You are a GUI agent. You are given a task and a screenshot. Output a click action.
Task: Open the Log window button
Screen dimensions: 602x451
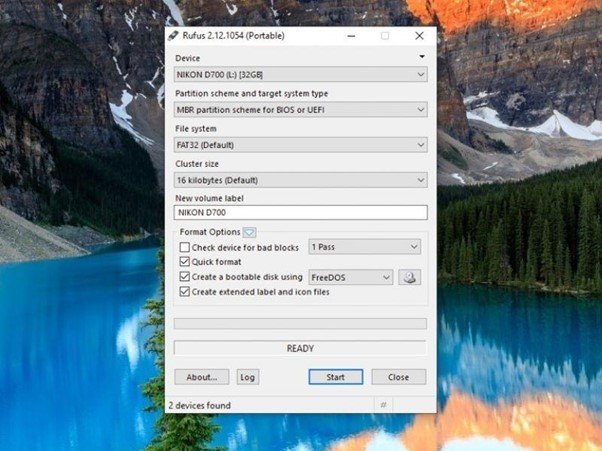pyautogui.click(x=247, y=377)
